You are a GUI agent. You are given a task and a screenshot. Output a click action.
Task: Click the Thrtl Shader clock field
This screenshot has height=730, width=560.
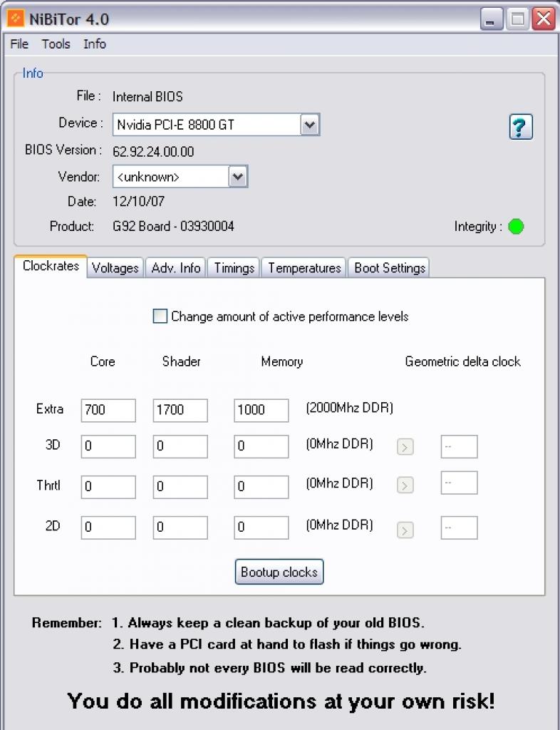click(x=180, y=487)
